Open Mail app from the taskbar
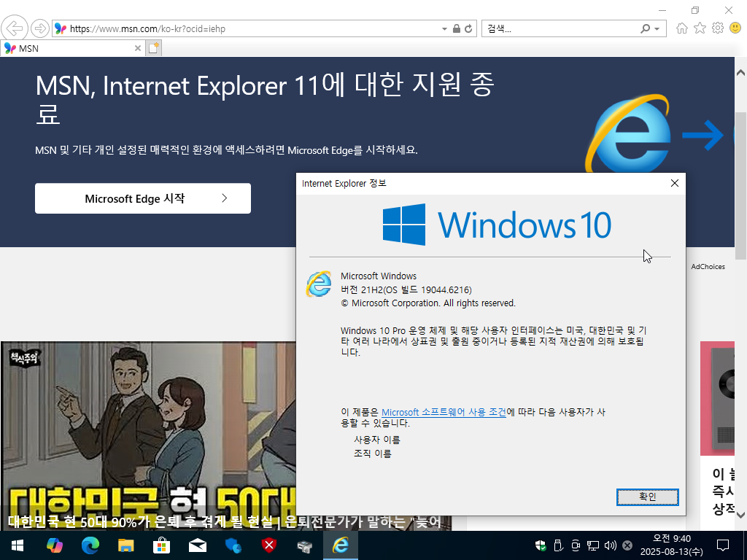 tap(197, 545)
